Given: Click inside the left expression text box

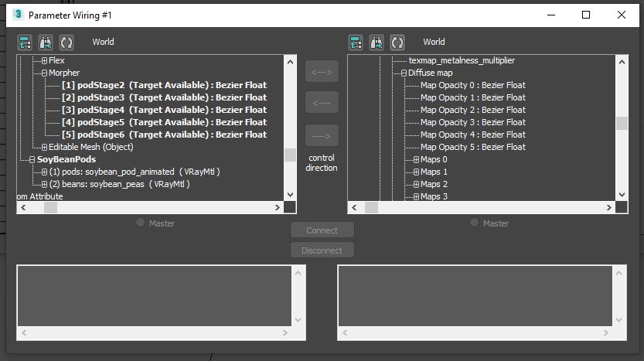Looking at the screenshot, I should pyautogui.click(x=155, y=296).
